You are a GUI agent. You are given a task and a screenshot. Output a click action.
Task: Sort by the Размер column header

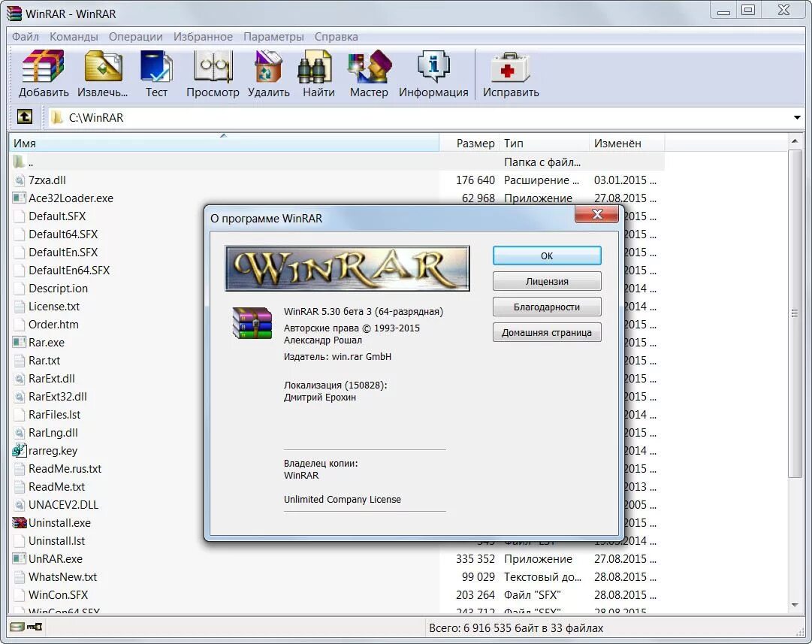tap(469, 143)
